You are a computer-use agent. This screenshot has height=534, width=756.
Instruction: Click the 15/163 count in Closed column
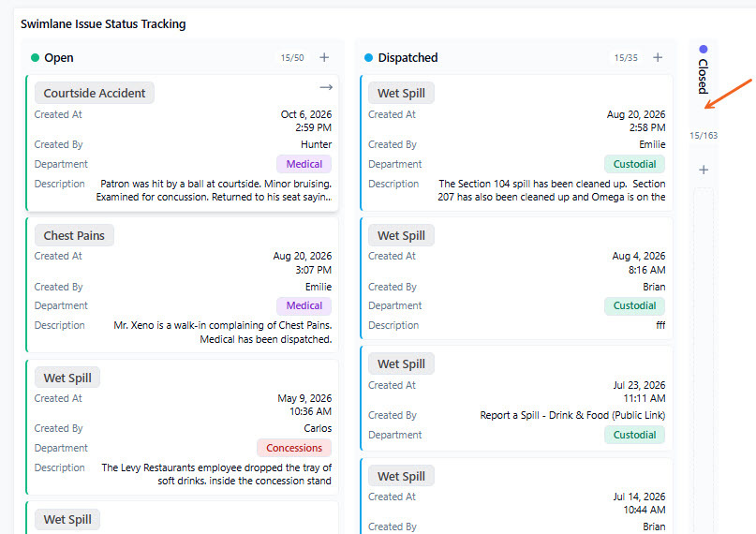click(704, 136)
